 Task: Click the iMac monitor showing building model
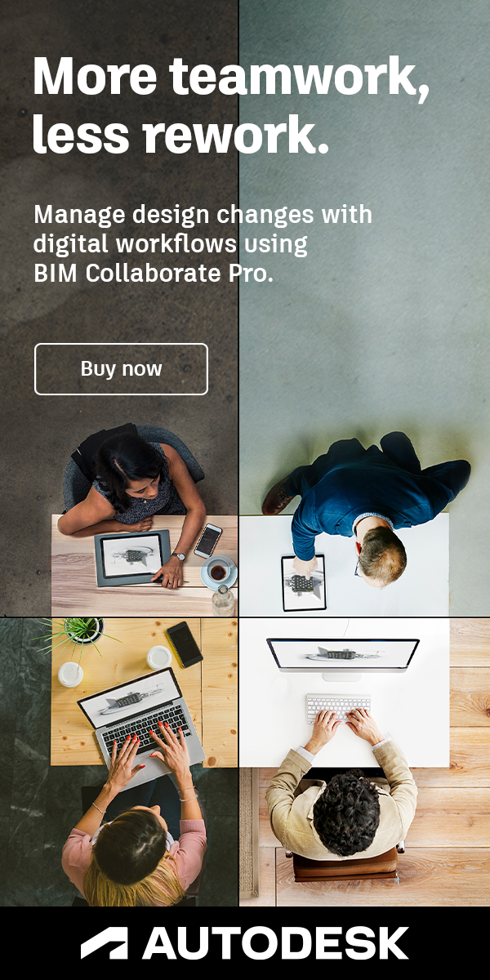[343, 655]
